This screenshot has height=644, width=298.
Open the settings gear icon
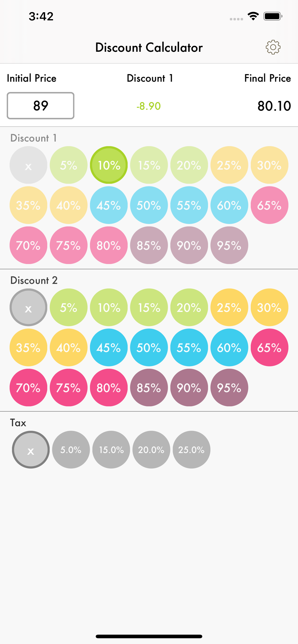[x=273, y=47]
